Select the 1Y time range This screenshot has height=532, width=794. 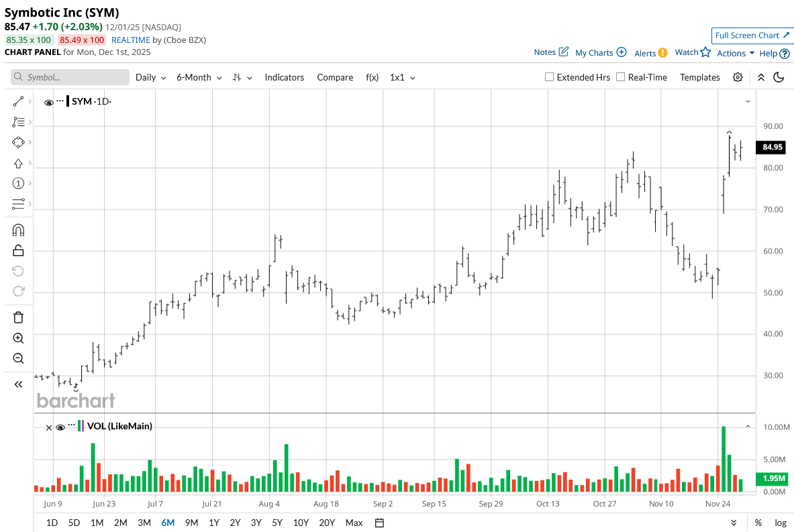click(213, 523)
